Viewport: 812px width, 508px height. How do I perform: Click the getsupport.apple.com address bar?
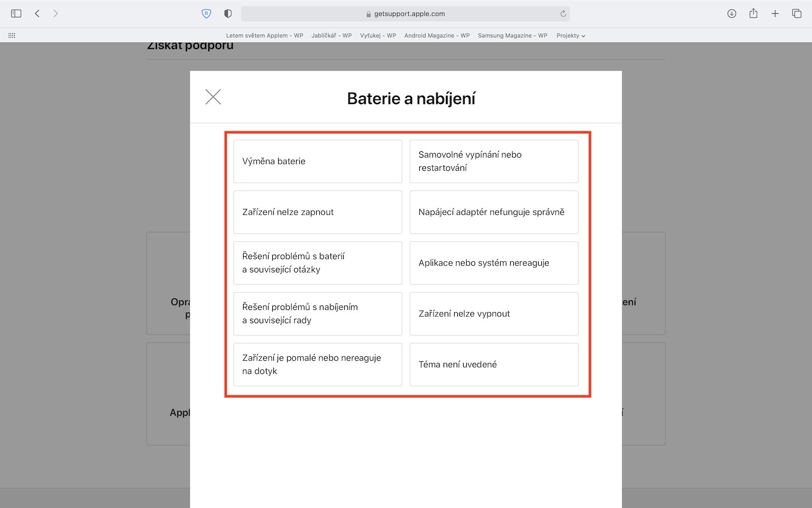405,14
